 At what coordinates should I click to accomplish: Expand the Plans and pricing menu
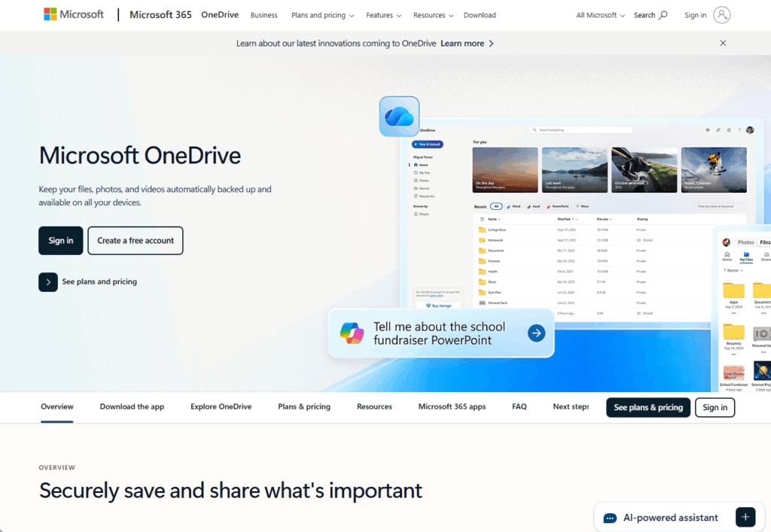pos(322,15)
